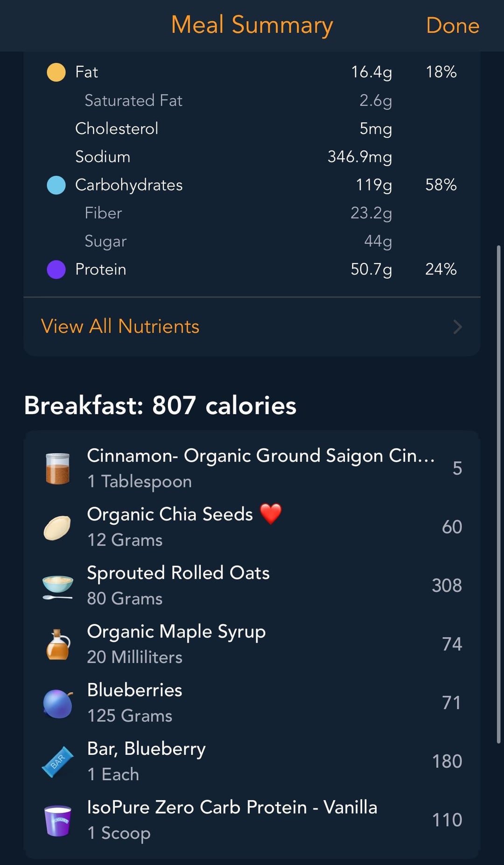Select the purple Protein color dot
504x865 pixels.
click(x=56, y=269)
